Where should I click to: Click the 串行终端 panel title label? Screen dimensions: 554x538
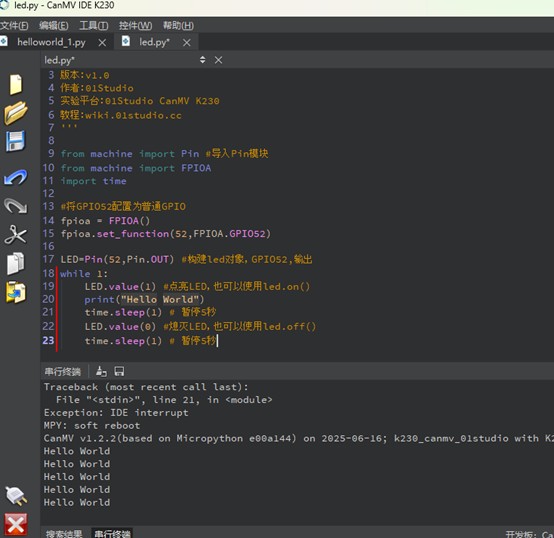[x=63, y=372]
